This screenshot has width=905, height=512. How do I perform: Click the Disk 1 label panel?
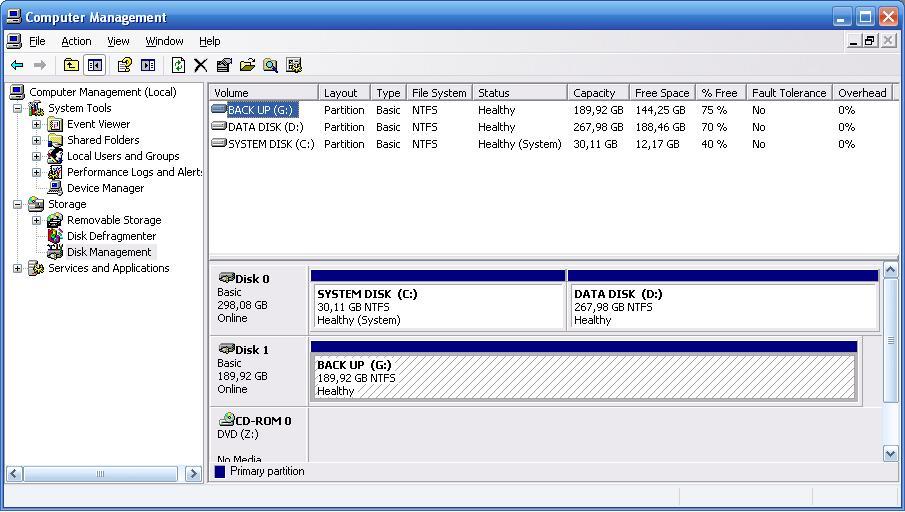(259, 370)
